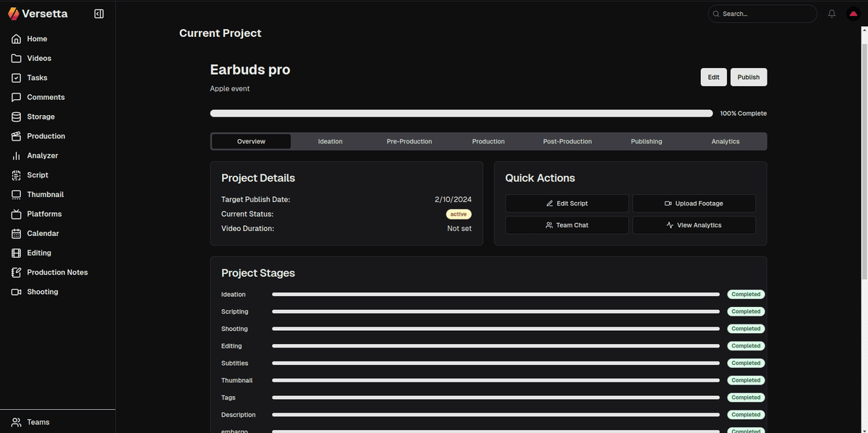Open Platforms via its TV icon
Viewport: 868px width, 433px height.
17,214
